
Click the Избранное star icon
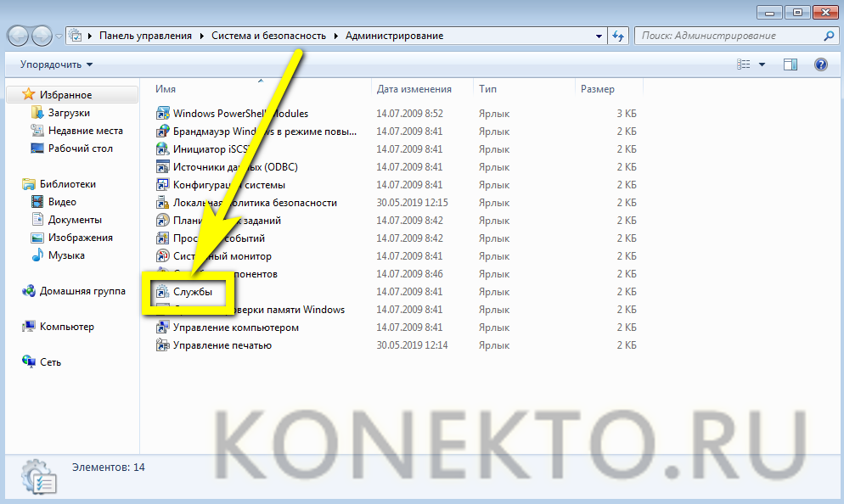29,95
